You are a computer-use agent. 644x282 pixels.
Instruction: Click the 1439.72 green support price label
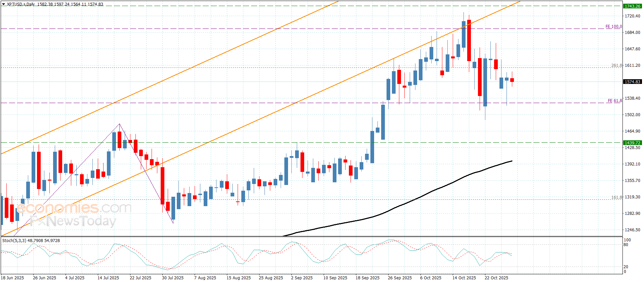pyautogui.click(x=632, y=143)
